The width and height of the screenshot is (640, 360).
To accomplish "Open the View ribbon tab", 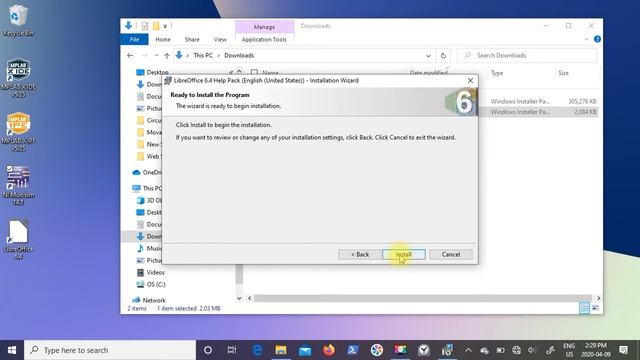I will (220, 40).
